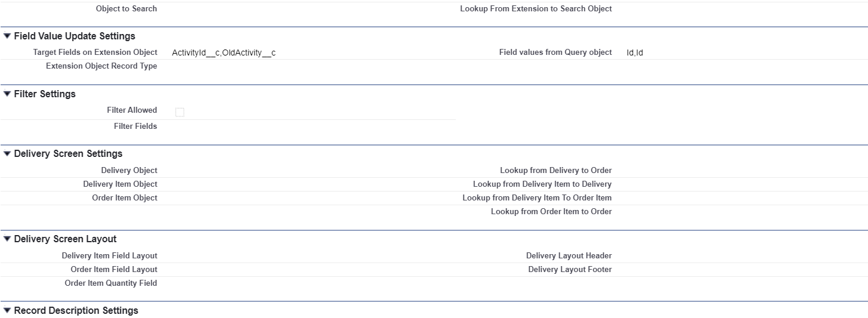Click the Delivery Item Field Layout label

[110, 256]
